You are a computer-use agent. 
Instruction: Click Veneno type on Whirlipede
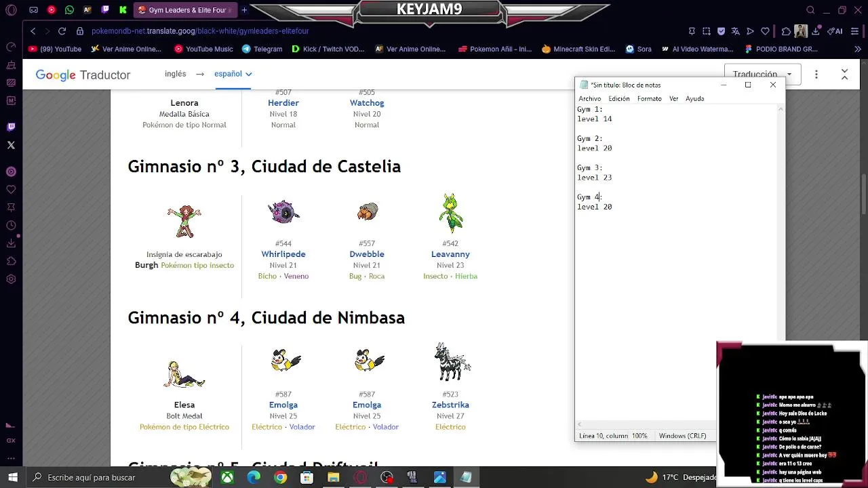click(x=296, y=276)
